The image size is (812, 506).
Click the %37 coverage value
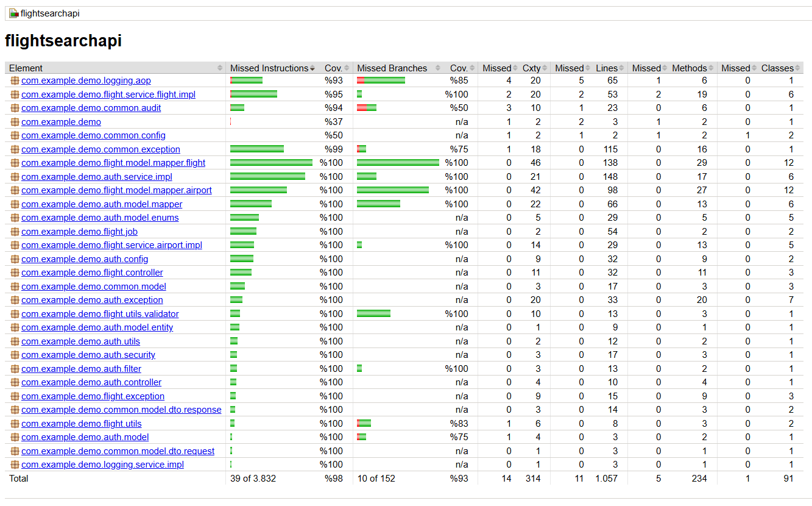click(334, 122)
